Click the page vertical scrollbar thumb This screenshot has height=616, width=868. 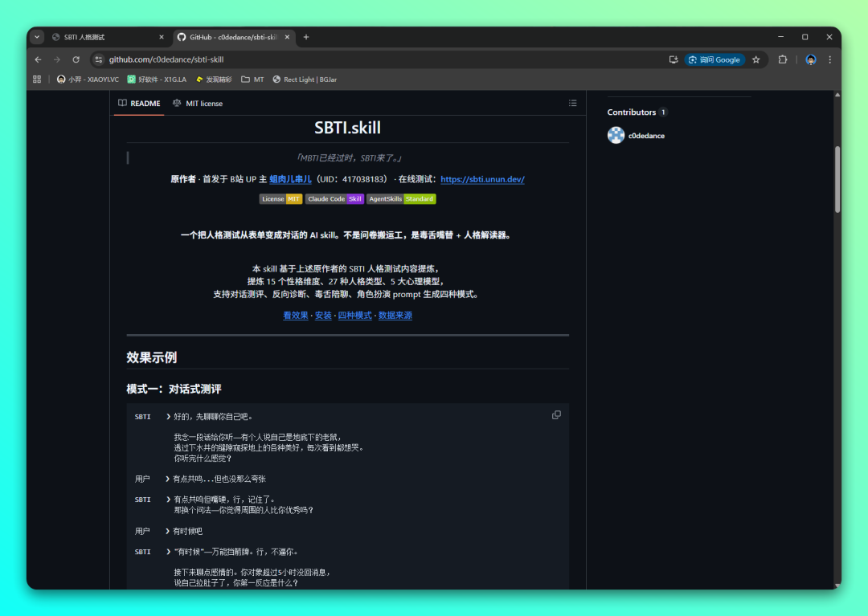(837, 179)
